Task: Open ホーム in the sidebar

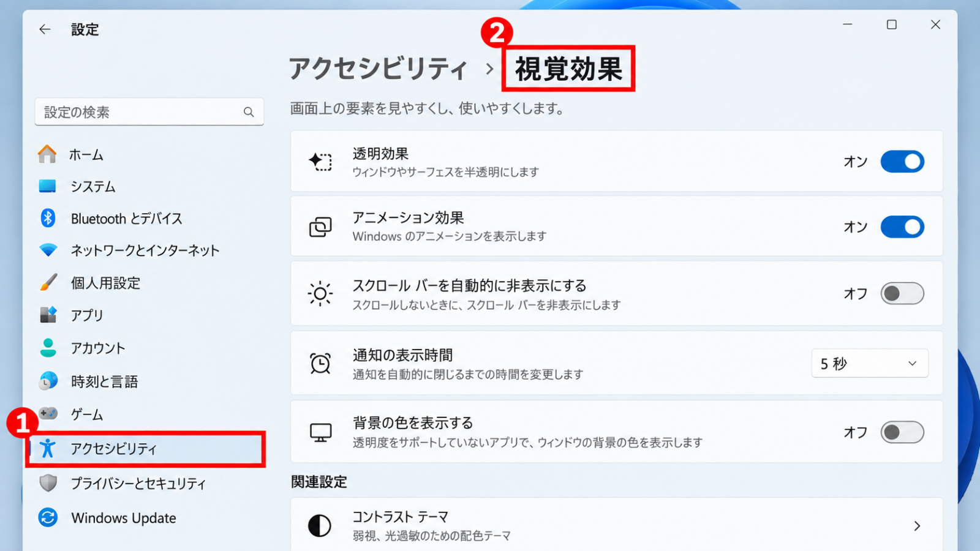Action: click(x=86, y=154)
